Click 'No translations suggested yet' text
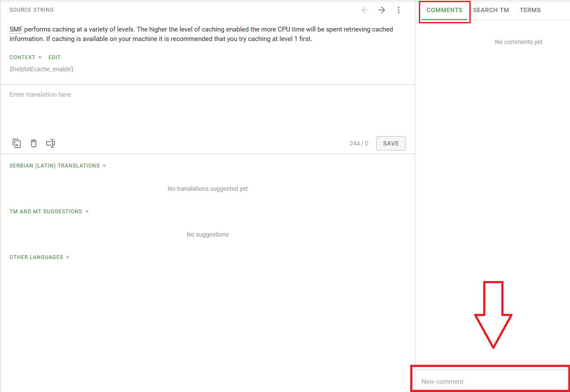 click(208, 189)
